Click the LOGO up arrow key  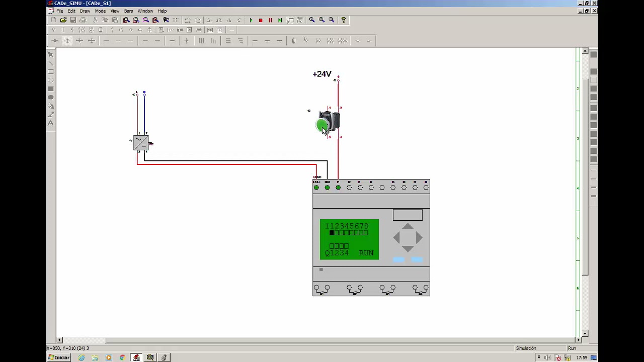(x=408, y=227)
